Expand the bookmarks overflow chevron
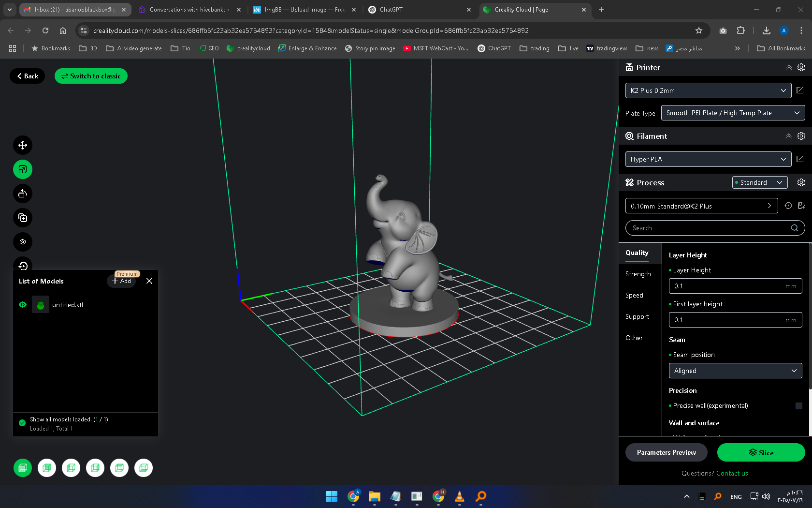 click(737, 48)
